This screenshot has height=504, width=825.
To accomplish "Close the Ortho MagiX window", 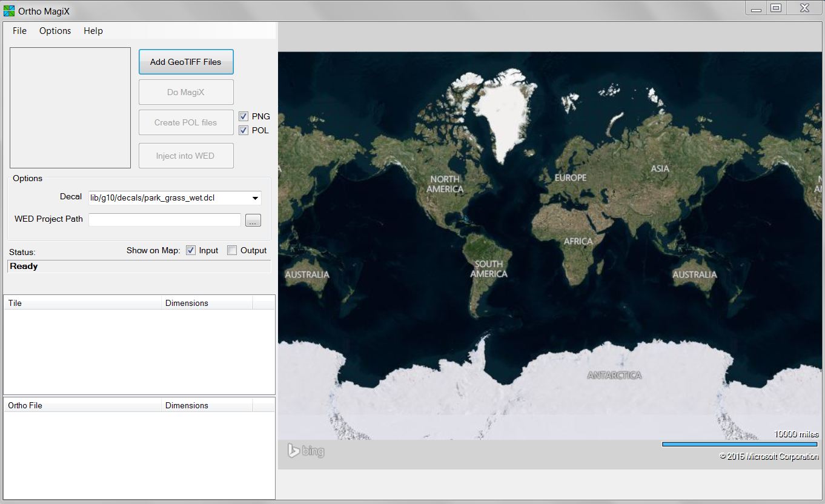I will click(x=804, y=8).
